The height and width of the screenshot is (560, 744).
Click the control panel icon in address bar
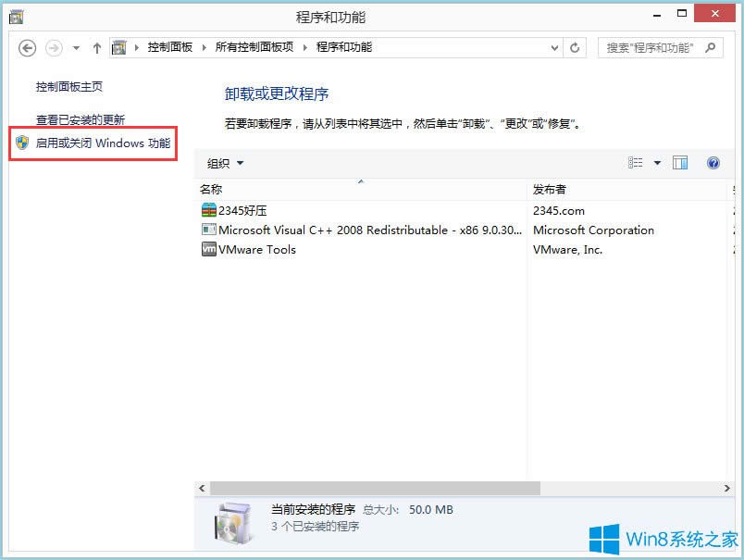click(x=119, y=47)
